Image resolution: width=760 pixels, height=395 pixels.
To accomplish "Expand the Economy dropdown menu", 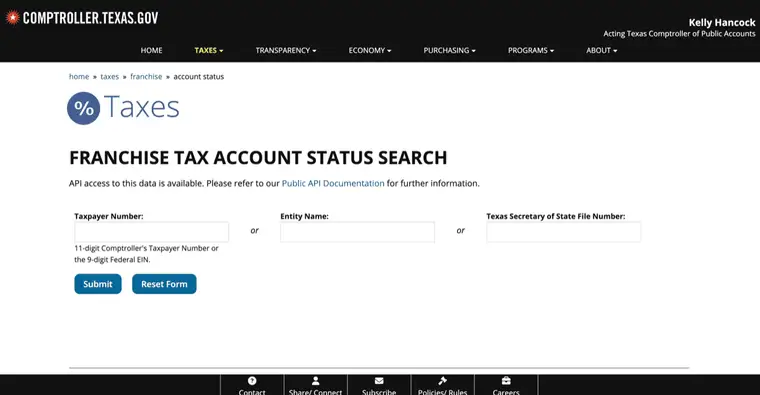I will (x=370, y=50).
